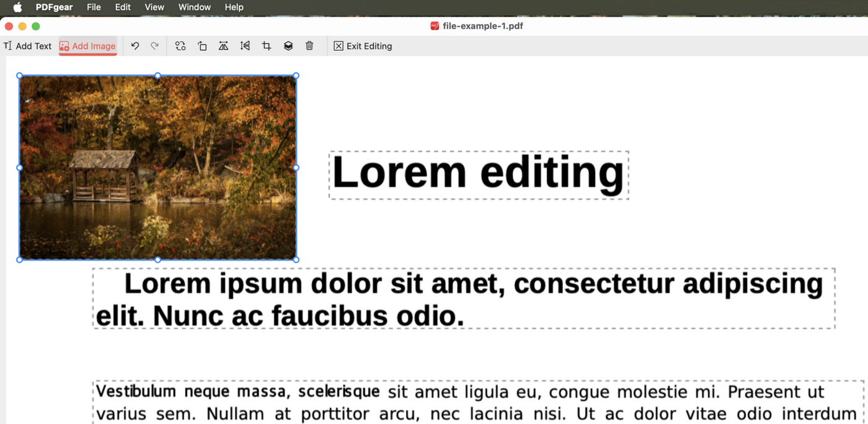Image resolution: width=868 pixels, height=424 pixels.
Task: Click the image's bottom-right resize handle
Action: (296, 260)
